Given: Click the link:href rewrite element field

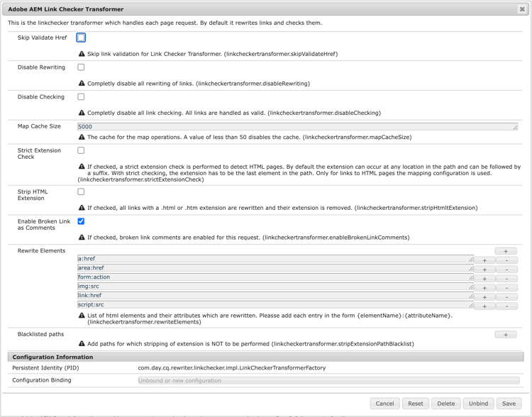Looking at the screenshot, I should pyautogui.click(x=275, y=295).
